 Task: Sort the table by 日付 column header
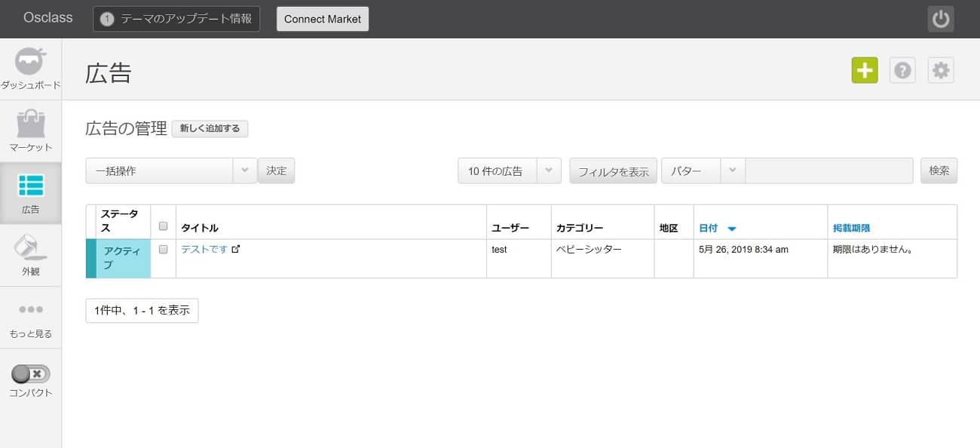(x=709, y=228)
